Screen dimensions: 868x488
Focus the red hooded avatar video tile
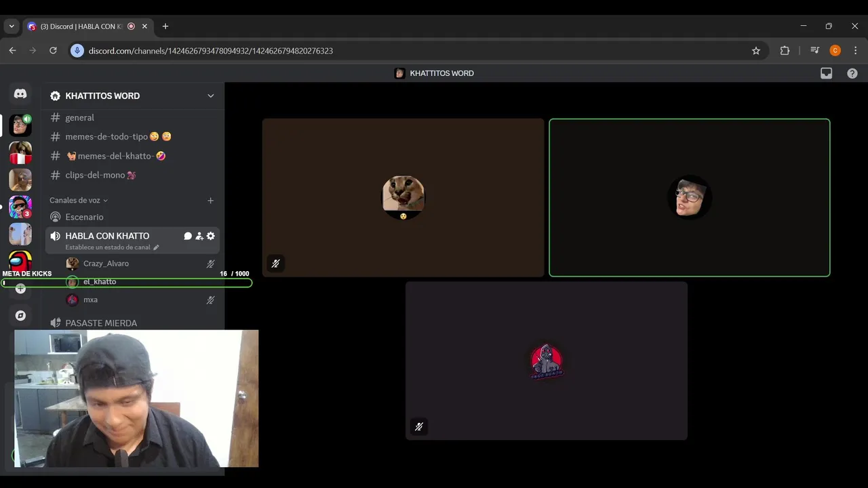point(547,361)
